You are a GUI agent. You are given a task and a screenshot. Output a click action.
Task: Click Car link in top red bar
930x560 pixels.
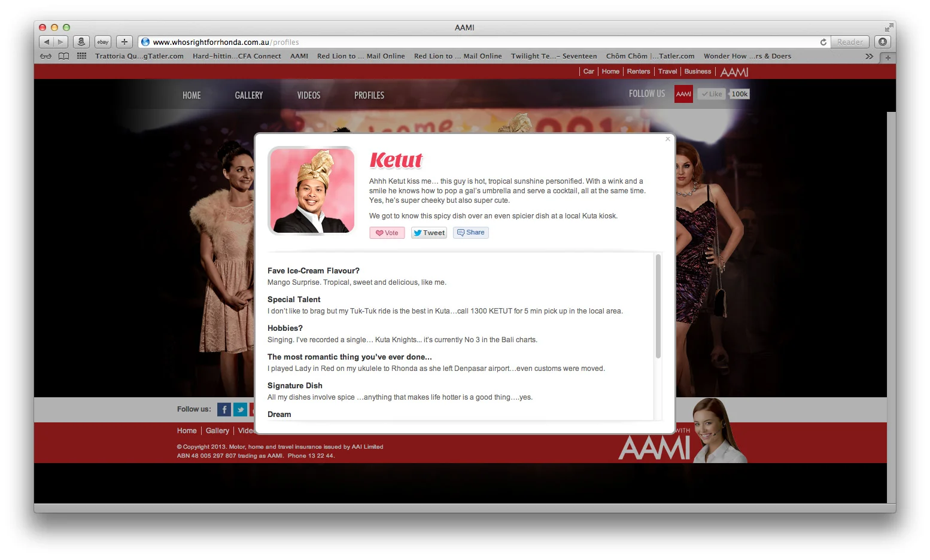click(x=589, y=71)
